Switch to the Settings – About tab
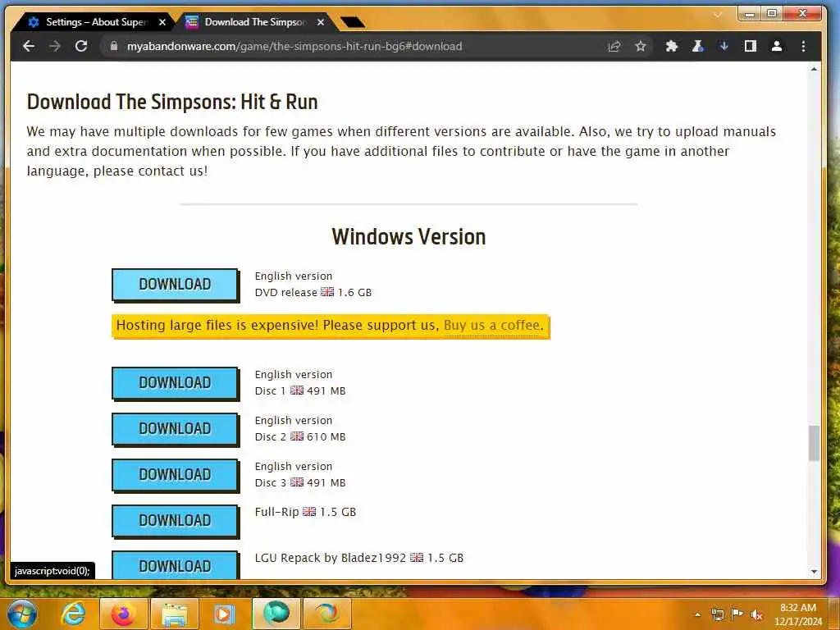The height and width of the screenshot is (630, 840). [x=93, y=22]
